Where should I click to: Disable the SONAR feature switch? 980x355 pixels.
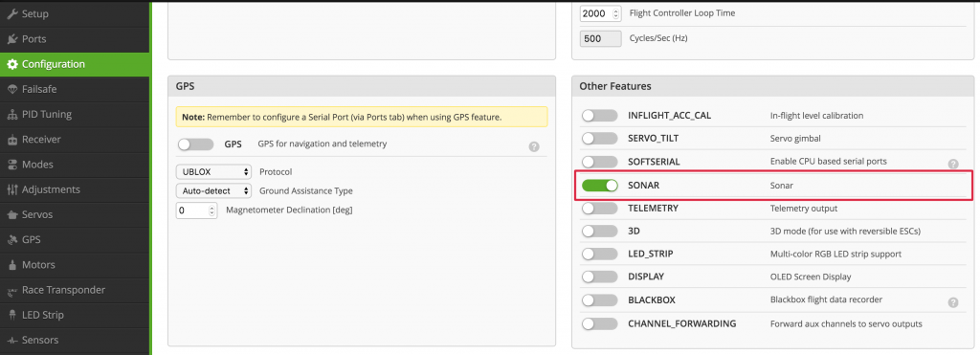[599, 186]
